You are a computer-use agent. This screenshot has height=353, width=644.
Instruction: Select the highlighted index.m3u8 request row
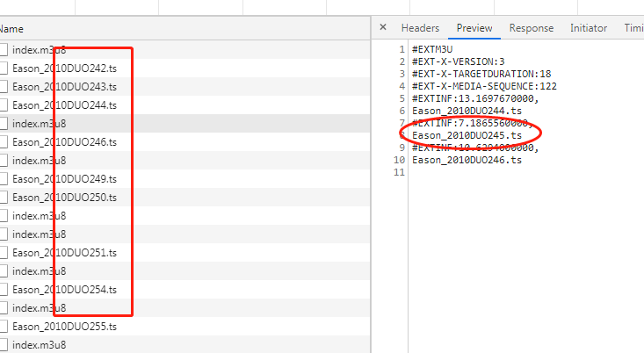point(185,124)
